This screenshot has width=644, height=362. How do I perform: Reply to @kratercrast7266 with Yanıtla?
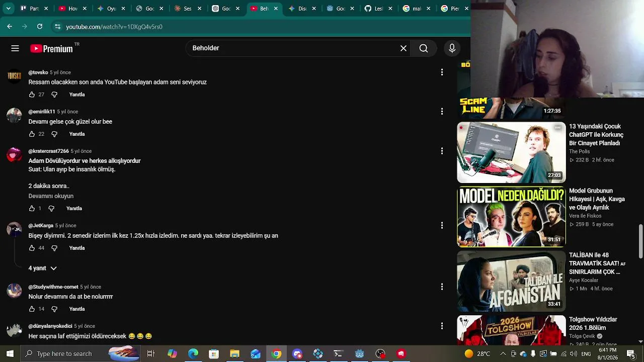coord(74,209)
